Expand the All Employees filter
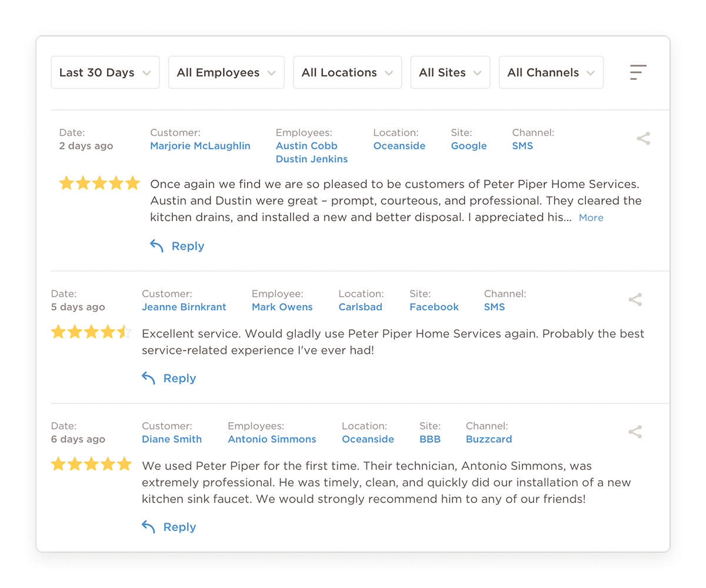Screen dimensions: 706x588 tap(226, 72)
